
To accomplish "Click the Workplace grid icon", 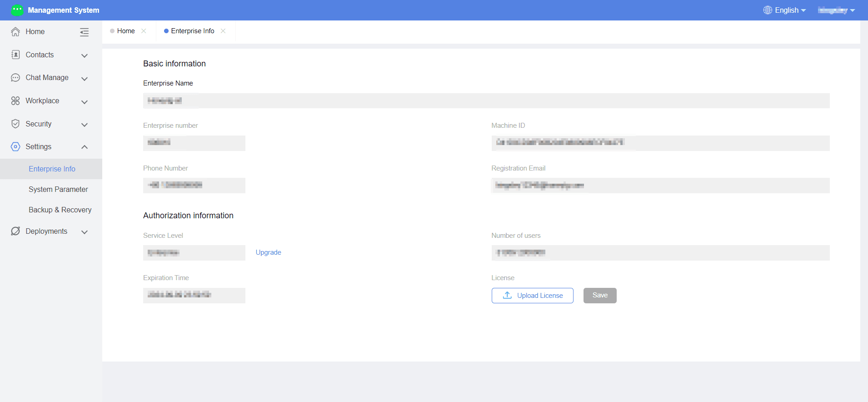I will tap(15, 100).
